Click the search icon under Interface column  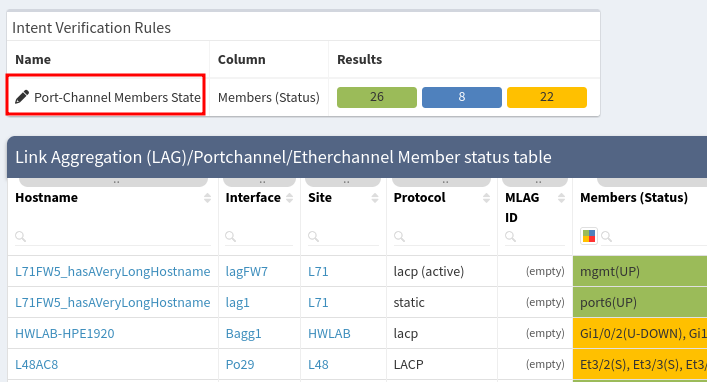point(230,236)
